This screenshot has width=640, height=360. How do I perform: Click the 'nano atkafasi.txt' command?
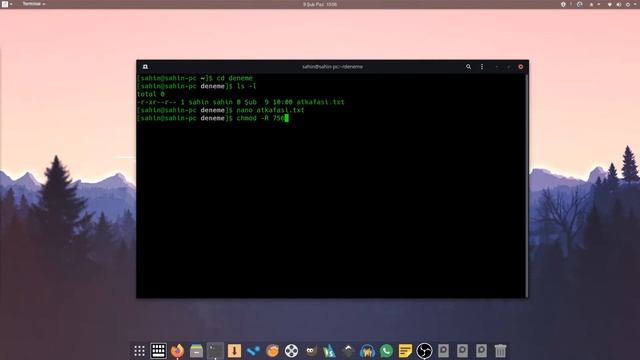(270, 110)
